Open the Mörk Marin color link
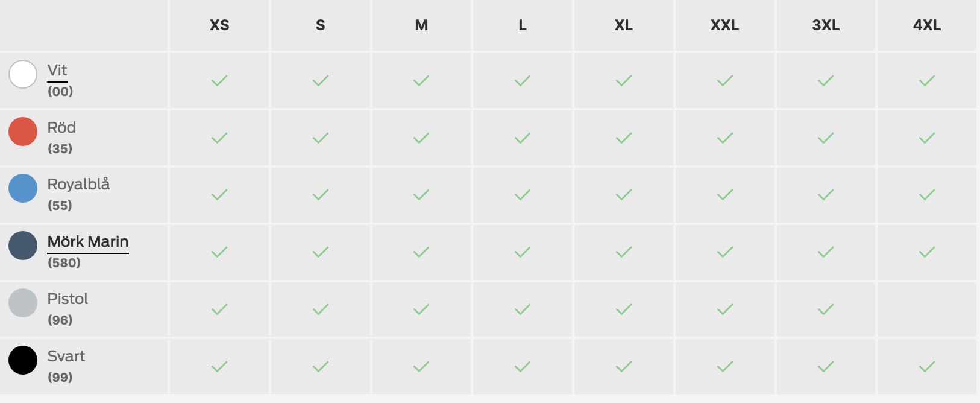The width and height of the screenshot is (980, 403). pos(88,242)
